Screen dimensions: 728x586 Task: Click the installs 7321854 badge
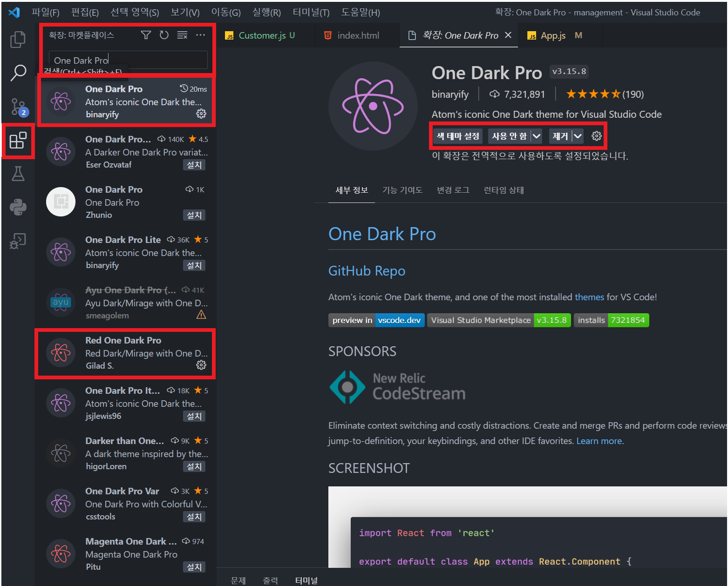611,320
